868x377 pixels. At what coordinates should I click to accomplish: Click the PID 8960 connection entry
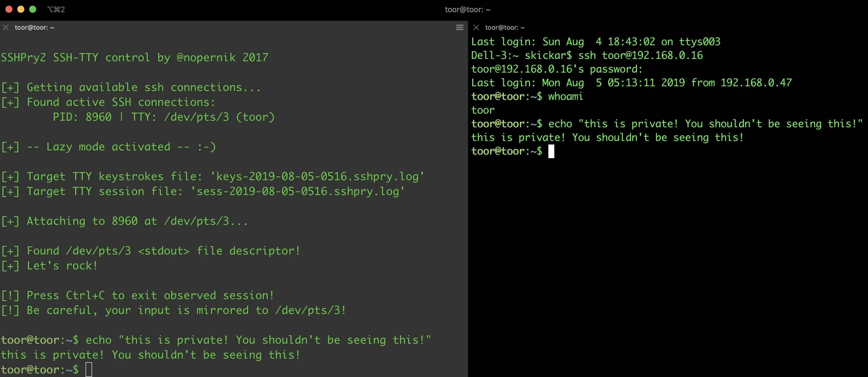click(164, 117)
